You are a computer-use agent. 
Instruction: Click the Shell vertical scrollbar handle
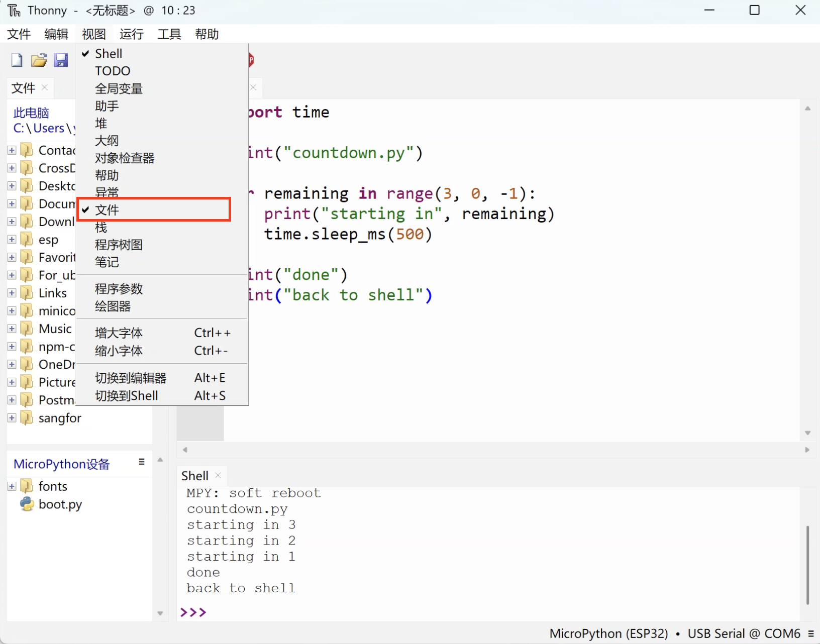pyautogui.click(x=807, y=565)
